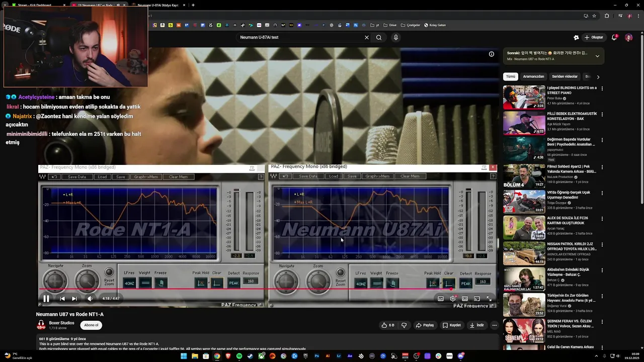Save video with Kaydet button
The height and width of the screenshot is (362, 644).
click(x=451, y=325)
